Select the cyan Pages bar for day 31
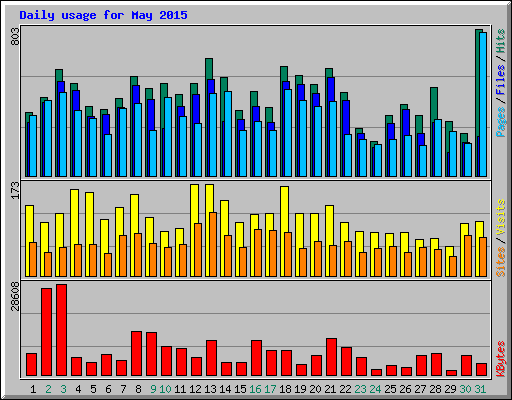 (x=483, y=104)
